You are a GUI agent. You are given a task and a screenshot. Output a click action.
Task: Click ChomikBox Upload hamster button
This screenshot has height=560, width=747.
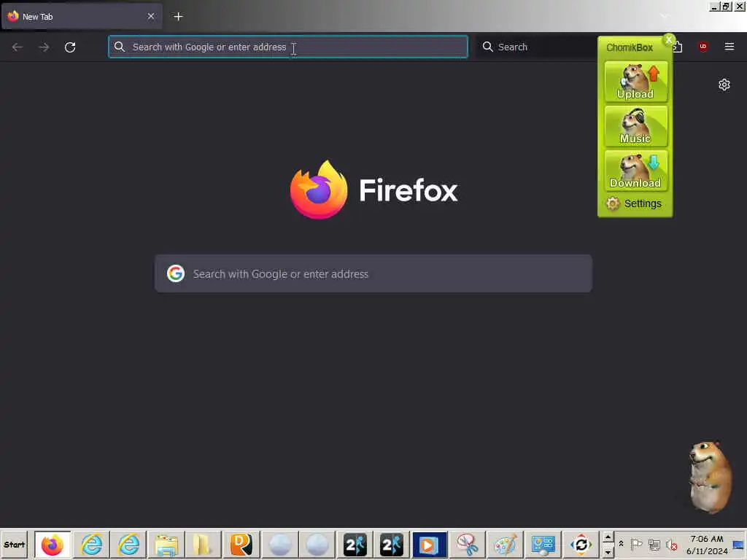(x=635, y=82)
